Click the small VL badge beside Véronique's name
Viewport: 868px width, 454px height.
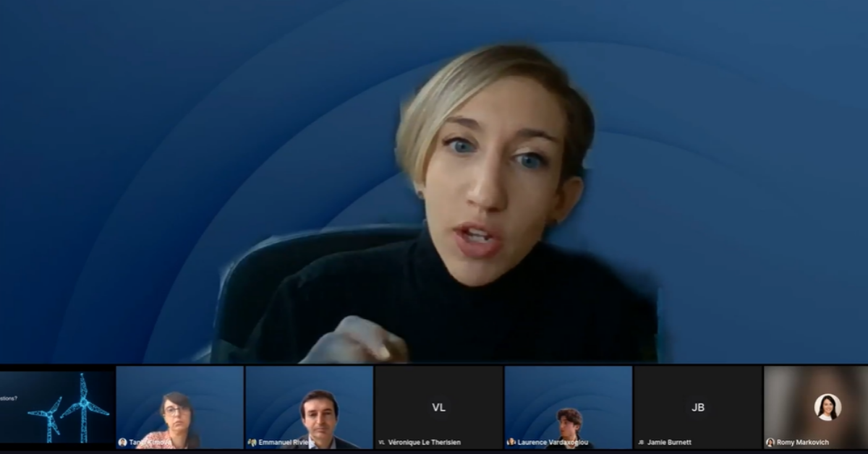point(381,442)
